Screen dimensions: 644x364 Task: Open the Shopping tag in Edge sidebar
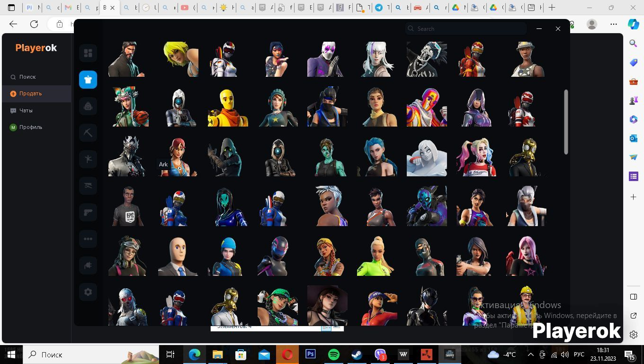click(x=634, y=63)
